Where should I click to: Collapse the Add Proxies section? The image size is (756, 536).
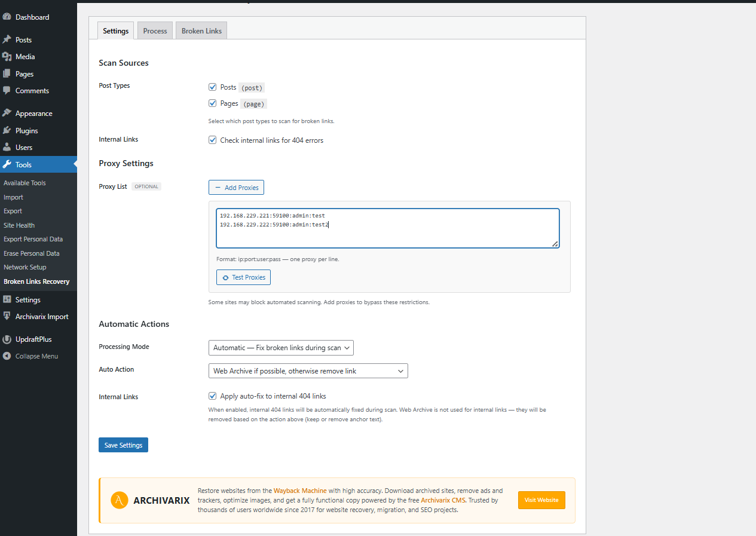tap(236, 187)
